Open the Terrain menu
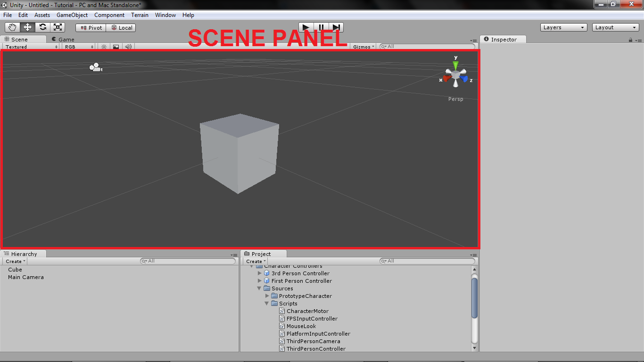 pyautogui.click(x=140, y=15)
